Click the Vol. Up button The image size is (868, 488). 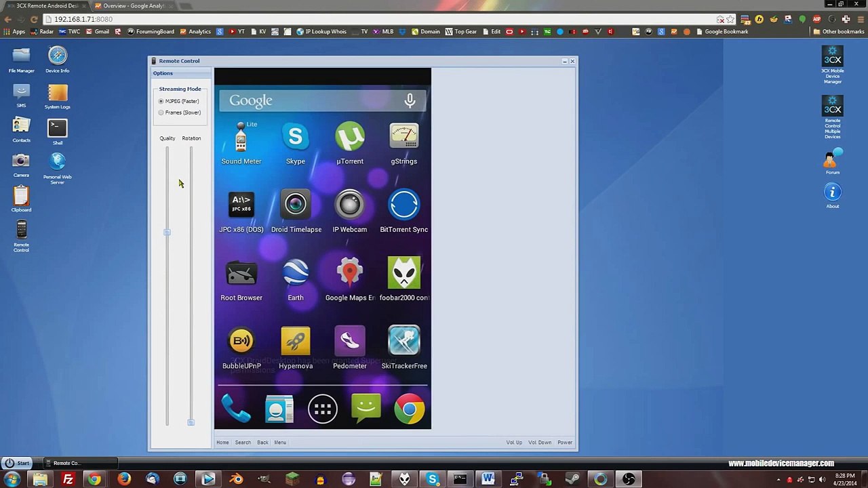[x=514, y=443]
